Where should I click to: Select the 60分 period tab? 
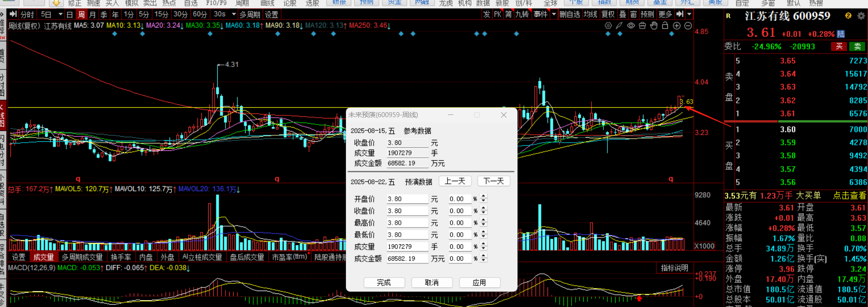[x=200, y=15]
